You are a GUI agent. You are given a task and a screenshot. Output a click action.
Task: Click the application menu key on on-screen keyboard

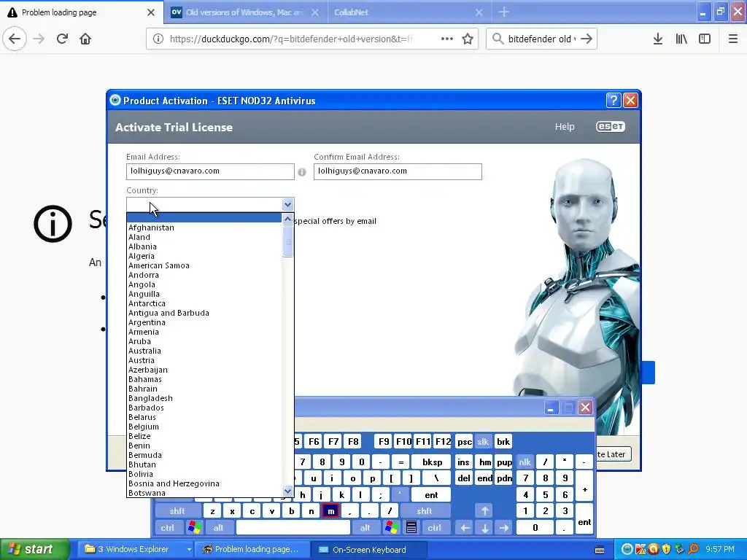click(x=411, y=528)
